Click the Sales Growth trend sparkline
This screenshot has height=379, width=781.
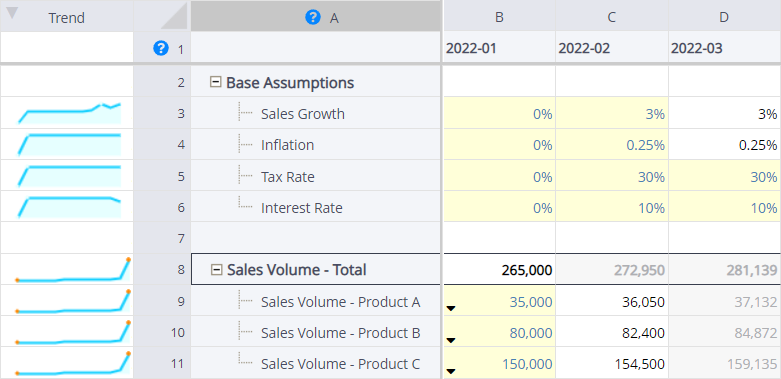pos(69,113)
